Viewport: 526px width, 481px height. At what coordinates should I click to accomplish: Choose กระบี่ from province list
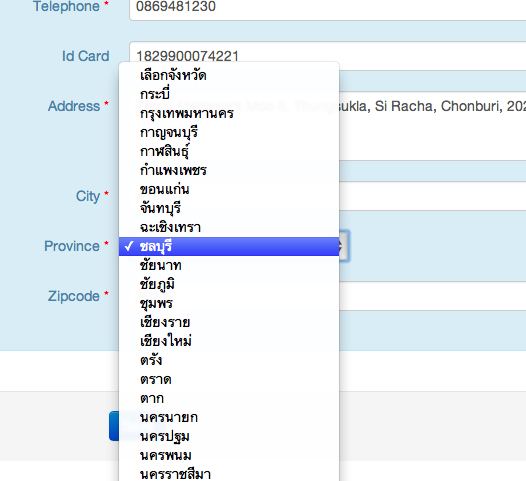click(229, 94)
